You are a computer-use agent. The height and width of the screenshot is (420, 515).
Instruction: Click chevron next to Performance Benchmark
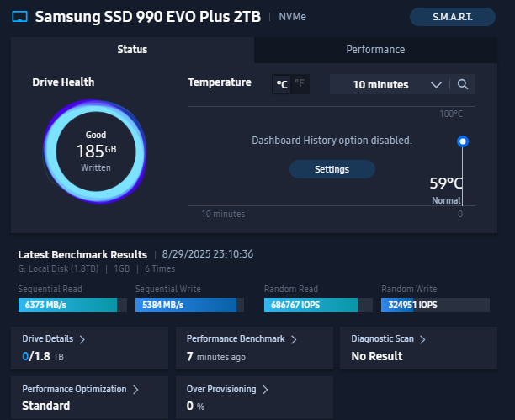294,339
